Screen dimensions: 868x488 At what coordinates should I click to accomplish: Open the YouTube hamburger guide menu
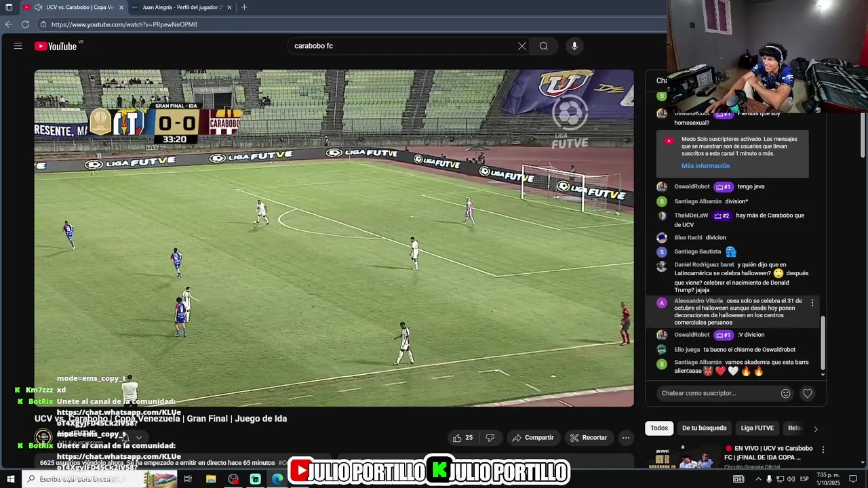point(18,46)
